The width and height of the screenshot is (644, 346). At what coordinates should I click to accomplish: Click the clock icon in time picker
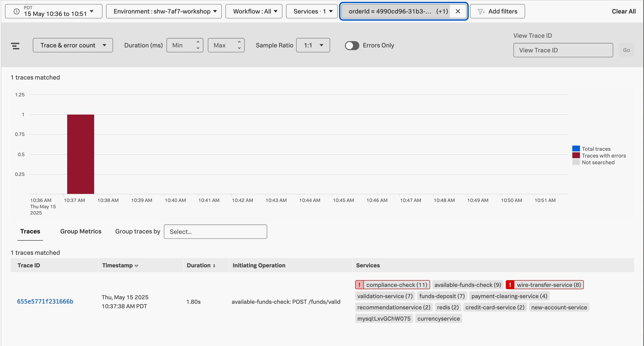click(x=16, y=11)
